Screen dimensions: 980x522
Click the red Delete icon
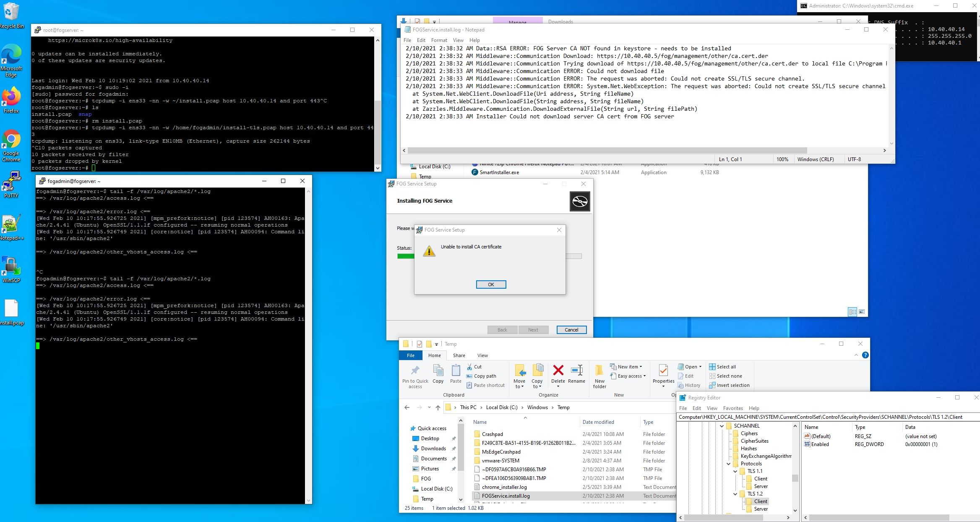[x=558, y=370]
